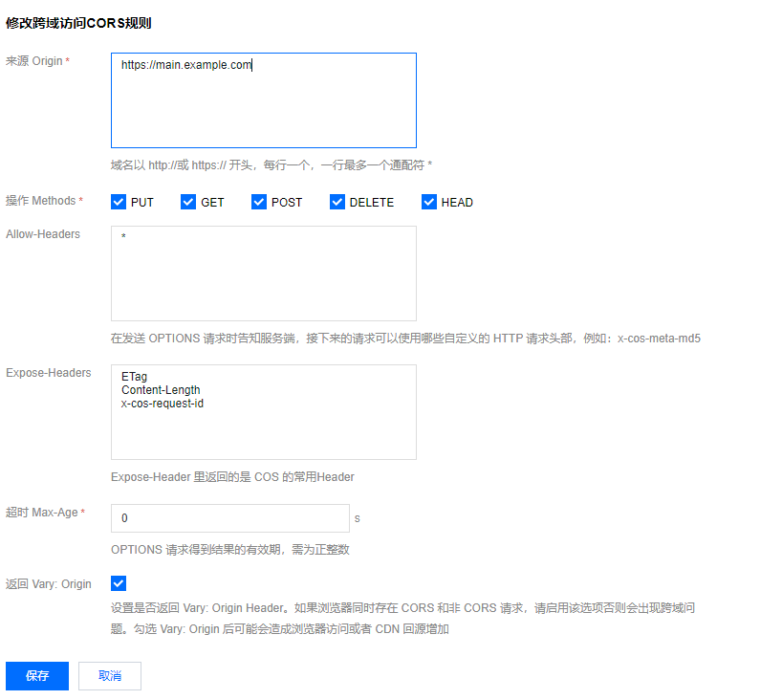The width and height of the screenshot is (760, 700).
Task: Click the Expose-Header 里返回的是 COS hint
Action: point(232,477)
